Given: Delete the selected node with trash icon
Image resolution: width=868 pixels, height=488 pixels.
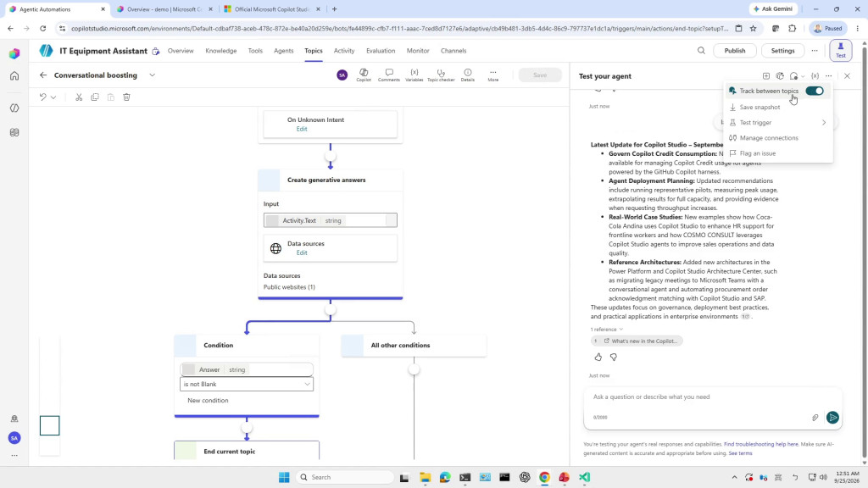Looking at the screenshot, I should click(126, 97).
